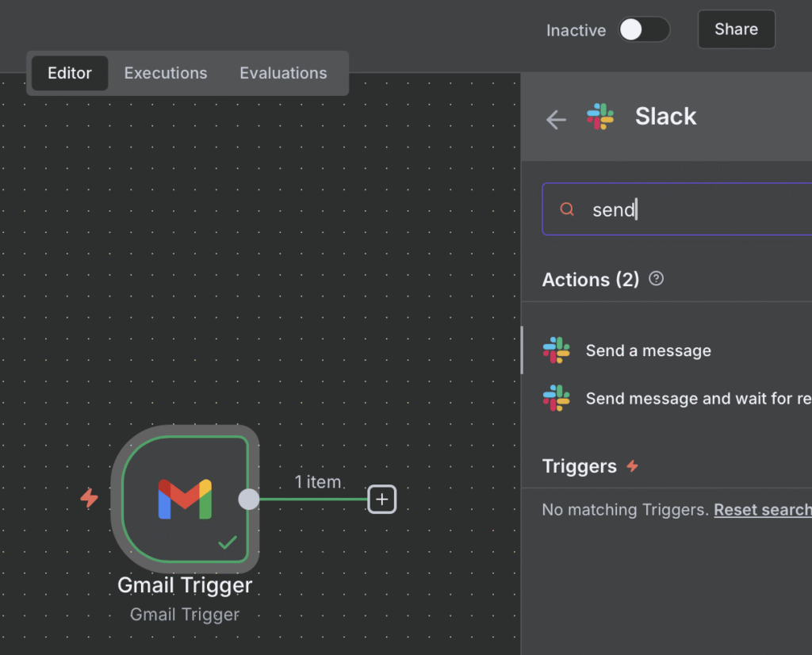Select Send message and wait for response
The height and width of the screenshot is (655, 812).
pos(667,398)
